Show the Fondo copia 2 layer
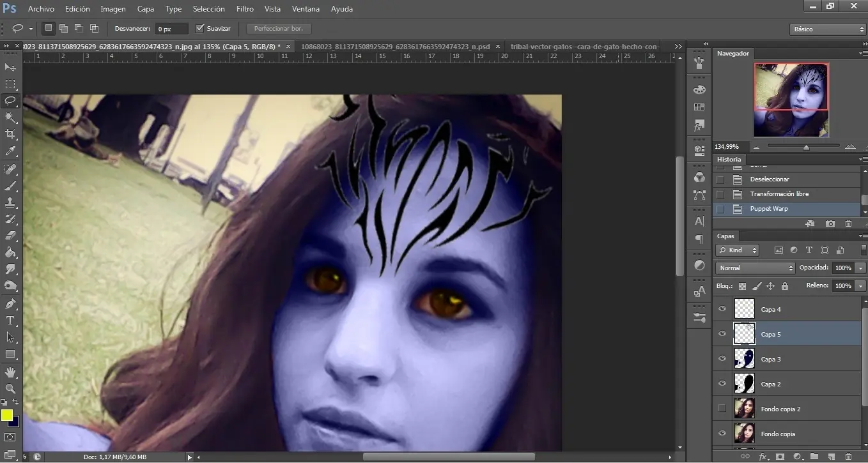868x463 pixels. (x=722, y=409)
